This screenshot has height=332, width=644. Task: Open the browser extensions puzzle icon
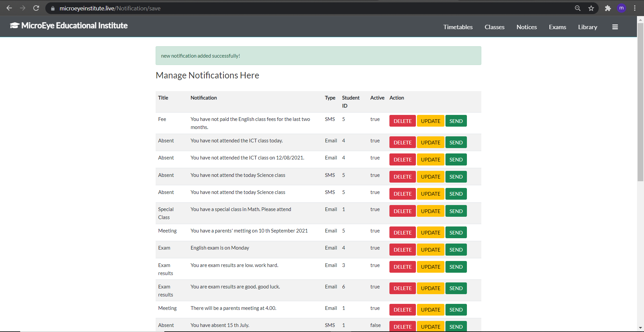coord(608,8)
